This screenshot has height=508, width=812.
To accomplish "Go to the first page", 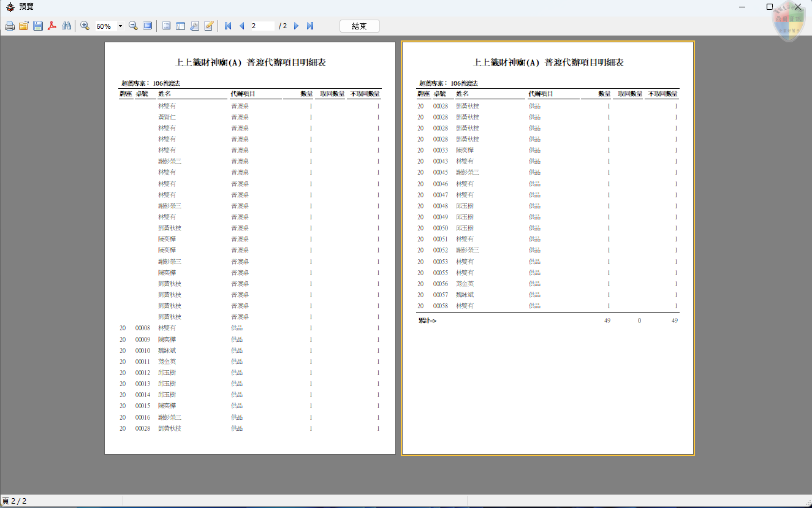I will pos(228,26).
